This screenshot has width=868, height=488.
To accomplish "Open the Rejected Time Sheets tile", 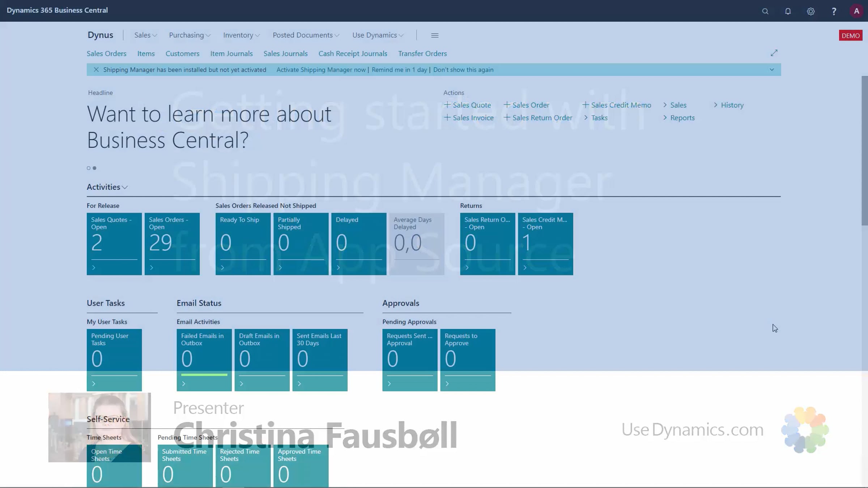I will 243,466.
